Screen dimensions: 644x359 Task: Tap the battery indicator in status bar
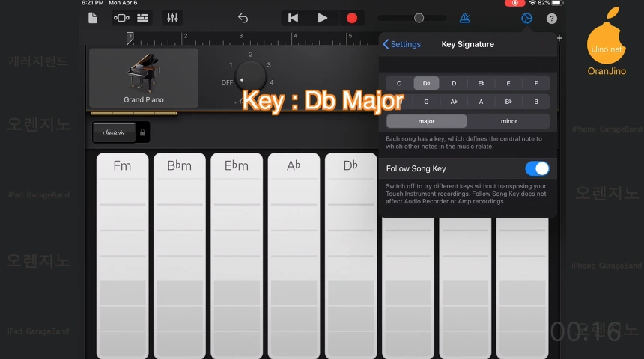(556, 3)
